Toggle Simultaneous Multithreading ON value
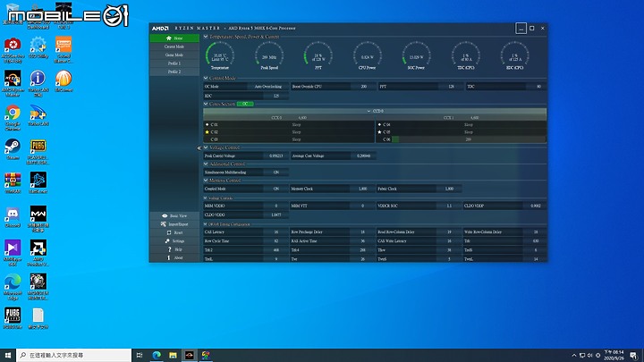This screenshot has height=362, width=644. click(276, 173)
